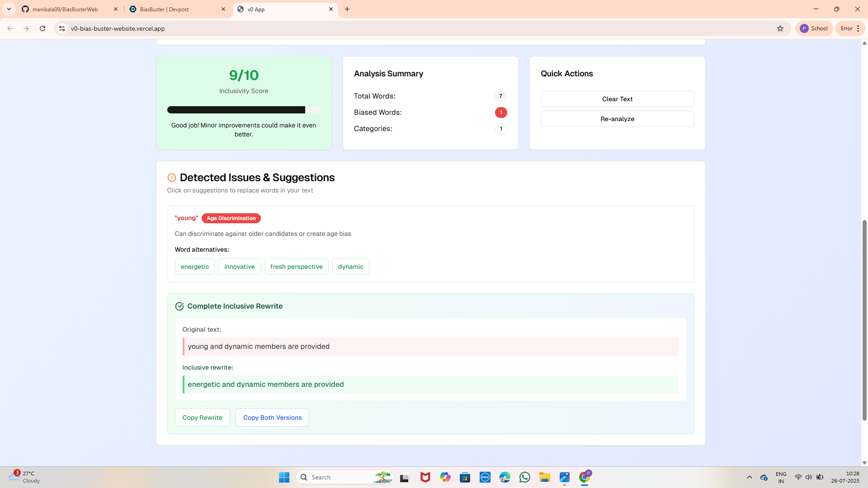Image resolution: width=868 pixels, height=488 pixels.
Task: Click the inclusivity score progress bar
Action: (243, 110)
